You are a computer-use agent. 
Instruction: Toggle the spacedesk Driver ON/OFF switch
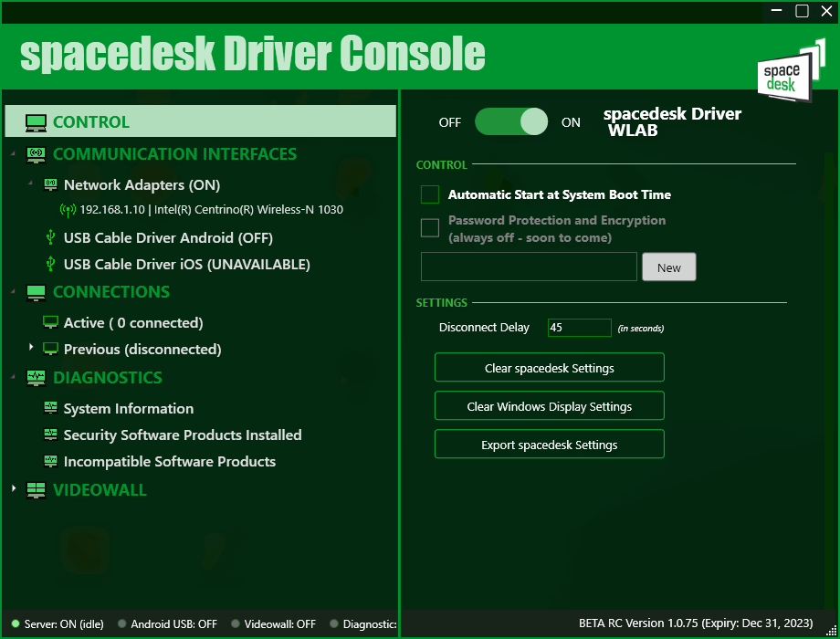coord(510,122)
